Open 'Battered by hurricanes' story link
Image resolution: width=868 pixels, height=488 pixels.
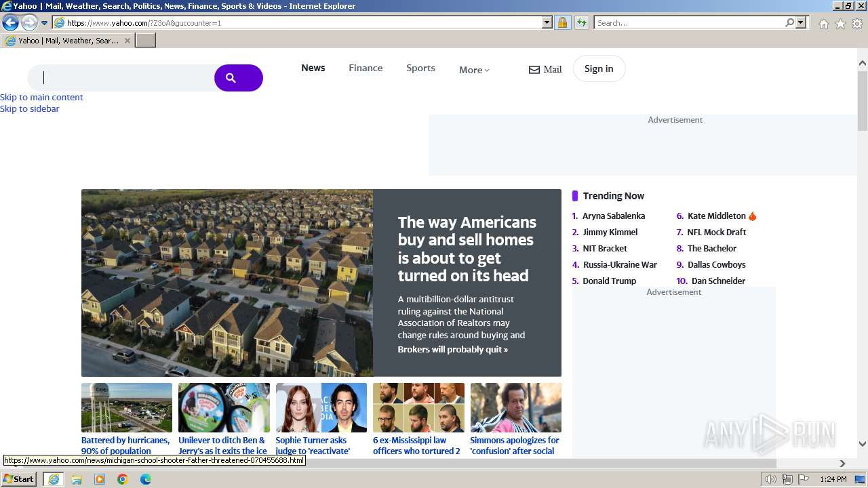tap(125, 445)
